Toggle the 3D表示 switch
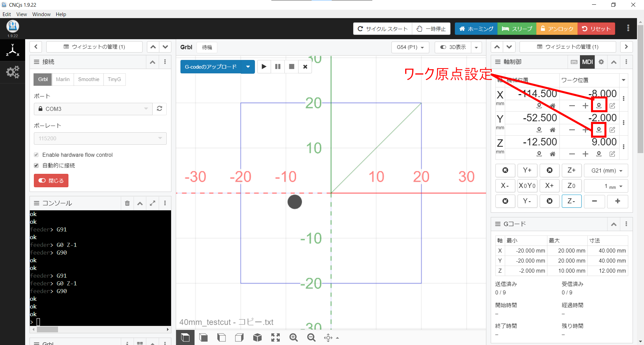 point(453,47)
